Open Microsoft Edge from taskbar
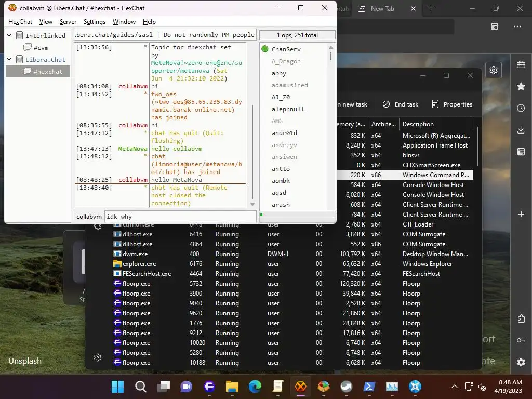Viewport: 532px width, 399px height. tap(255, 387)
